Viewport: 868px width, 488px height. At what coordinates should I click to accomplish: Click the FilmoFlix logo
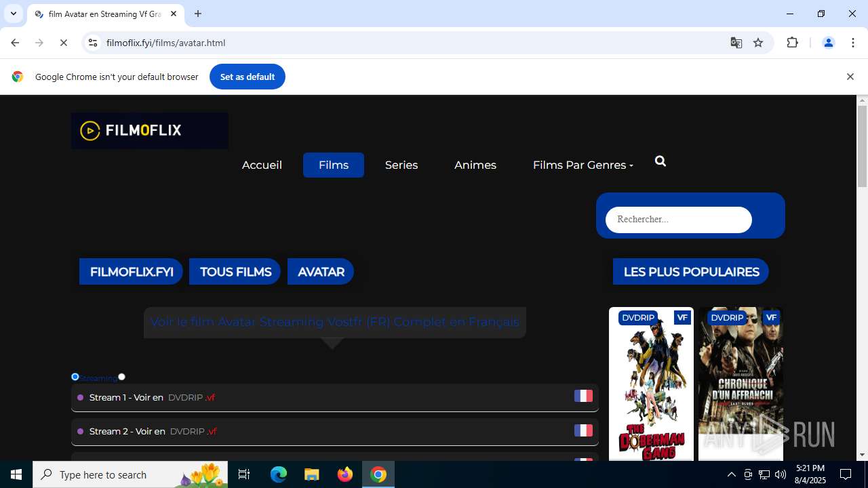(x=149, y=130)
